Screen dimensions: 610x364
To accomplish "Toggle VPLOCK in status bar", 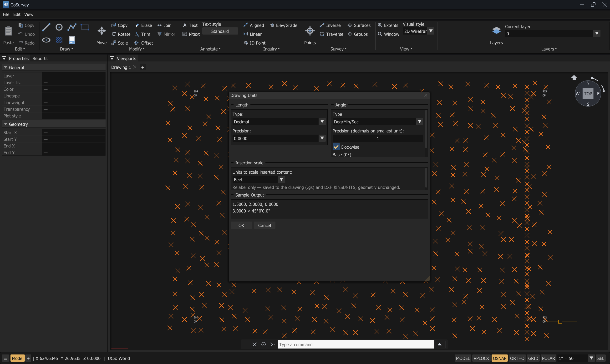I will 481,358.
